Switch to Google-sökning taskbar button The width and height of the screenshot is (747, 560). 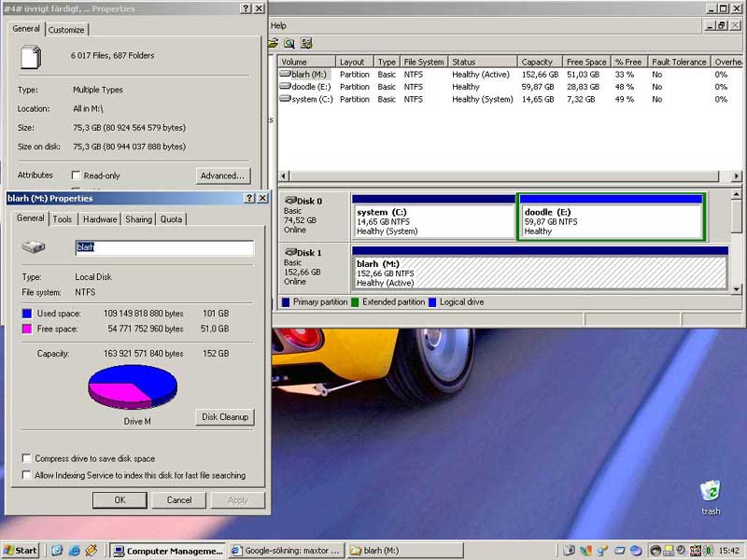pos(287,551)
